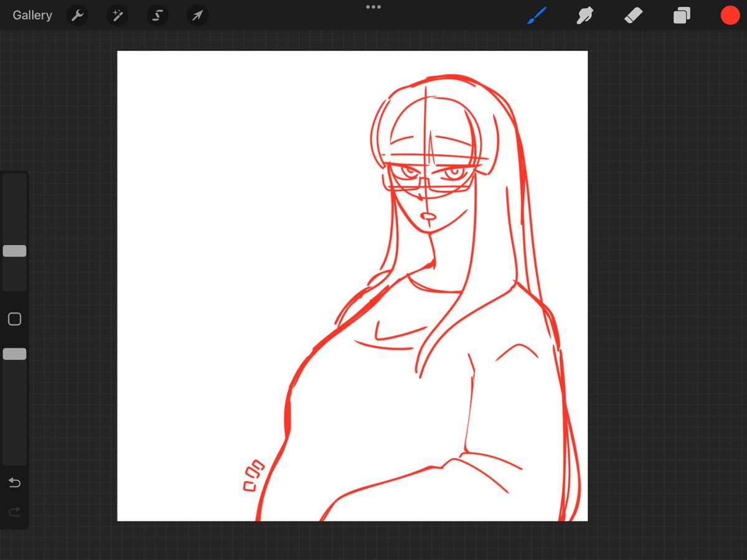This screenshot has height=560, width=747.
Task: Open the red active color picker
Action: 730,16
